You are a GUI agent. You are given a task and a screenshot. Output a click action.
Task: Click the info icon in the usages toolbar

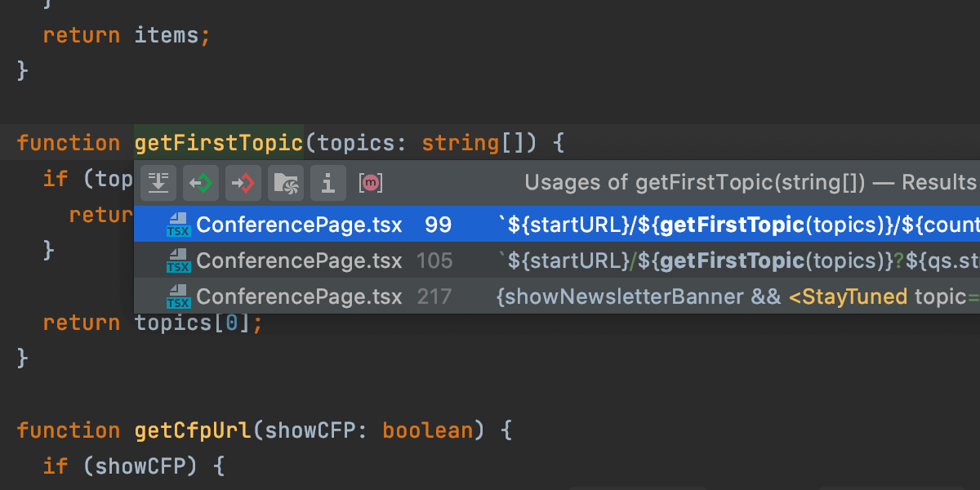click(328, 182)
